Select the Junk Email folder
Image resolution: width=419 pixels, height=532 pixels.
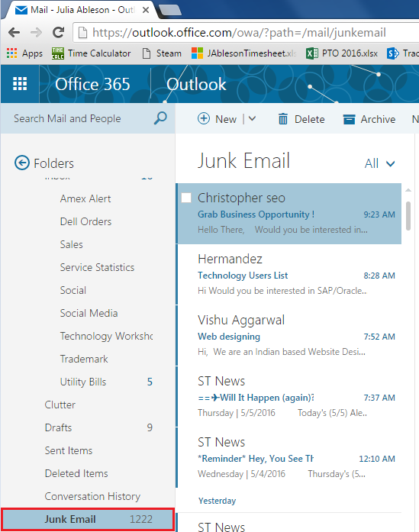point(88,519)
